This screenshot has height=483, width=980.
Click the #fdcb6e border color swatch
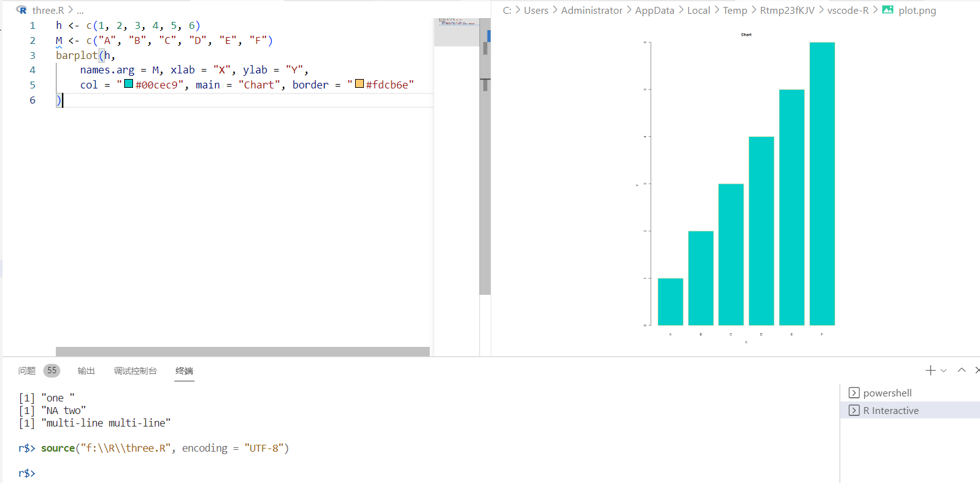360,84
